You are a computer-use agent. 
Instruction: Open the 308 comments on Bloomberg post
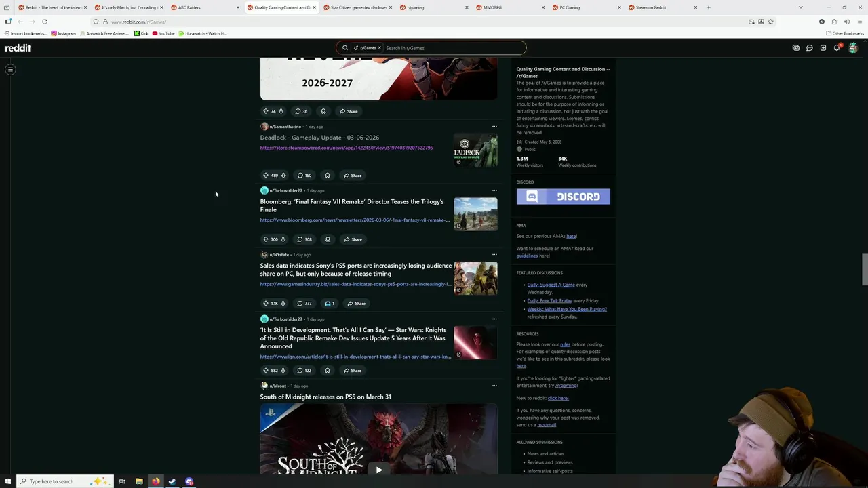coord(304,239)
